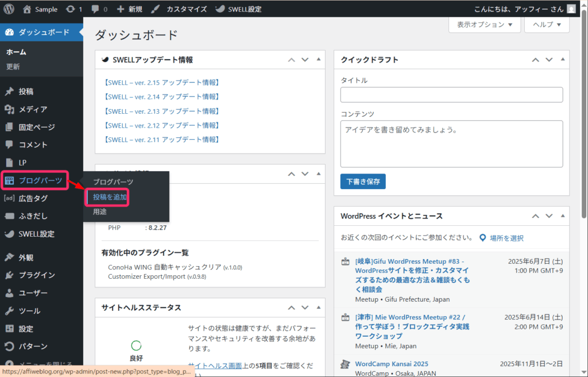Select 用途 in the flyout submenu
Screen dimensions: 588x377
[x=100, y=212]
